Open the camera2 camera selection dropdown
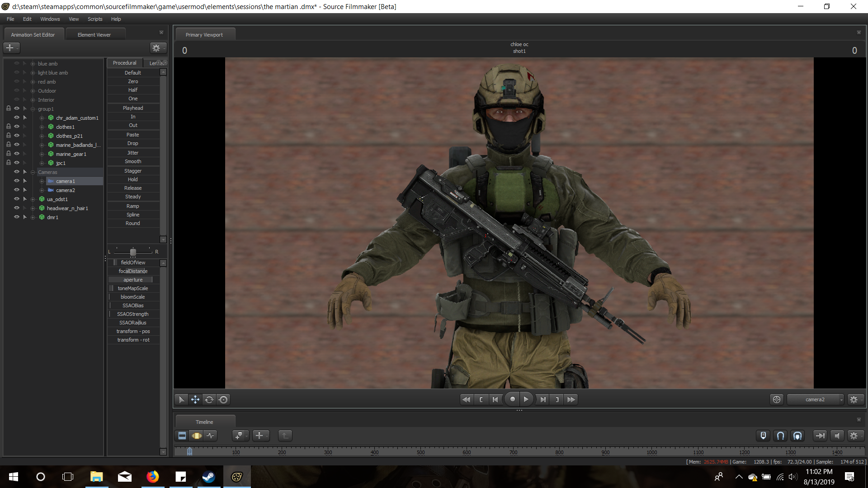Image resolution: width=868 pixels, height=488 pixels. 815,399
